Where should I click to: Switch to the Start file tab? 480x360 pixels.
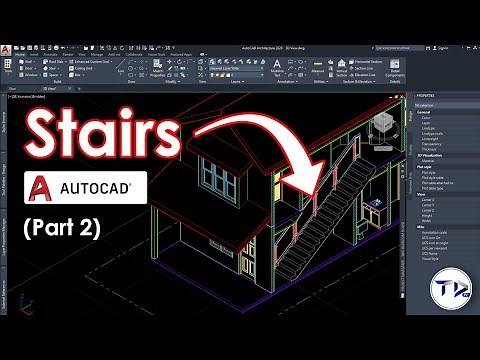click(12, 89)
